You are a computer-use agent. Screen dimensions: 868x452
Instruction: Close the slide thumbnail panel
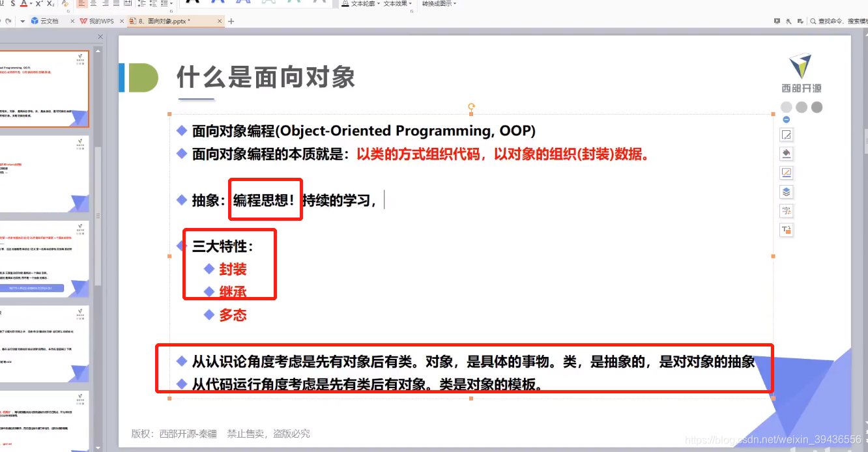pos(100,36)
